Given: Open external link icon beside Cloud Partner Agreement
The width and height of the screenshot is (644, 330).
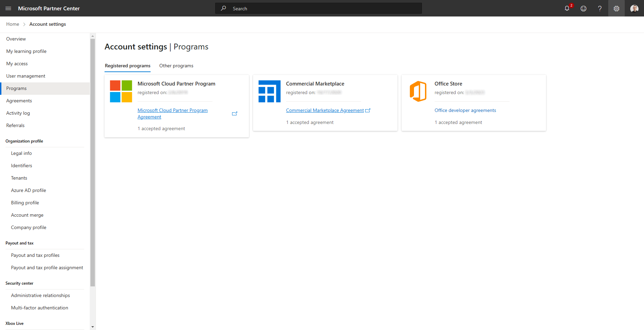Looking at the screenshot, I should point(234,114).
